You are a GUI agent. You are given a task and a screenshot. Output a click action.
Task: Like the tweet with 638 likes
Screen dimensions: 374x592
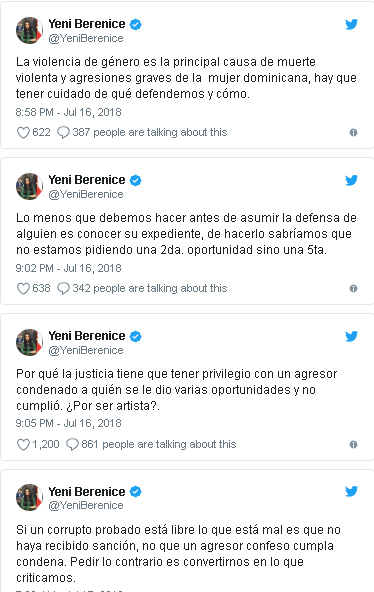point(23,288)
